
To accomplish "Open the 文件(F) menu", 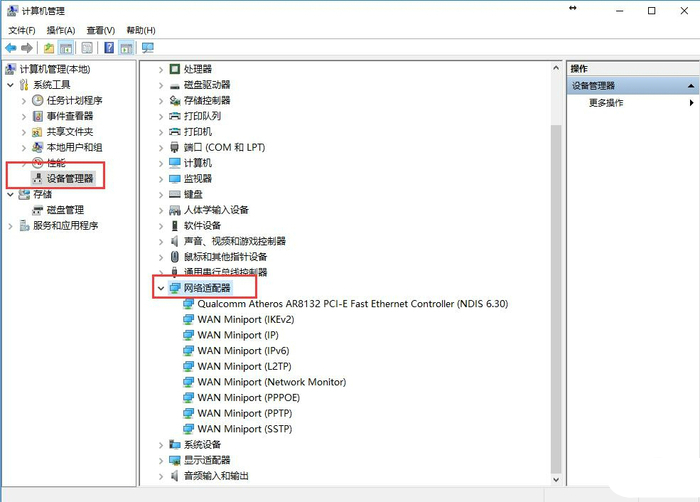I will pos(22,30).
